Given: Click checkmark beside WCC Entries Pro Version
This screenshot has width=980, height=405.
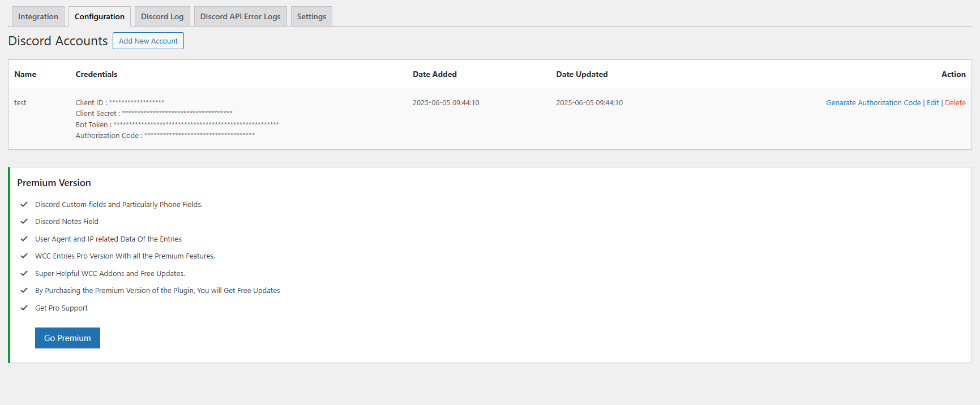Looking at the screenshot, I should (x=24, y=256).
